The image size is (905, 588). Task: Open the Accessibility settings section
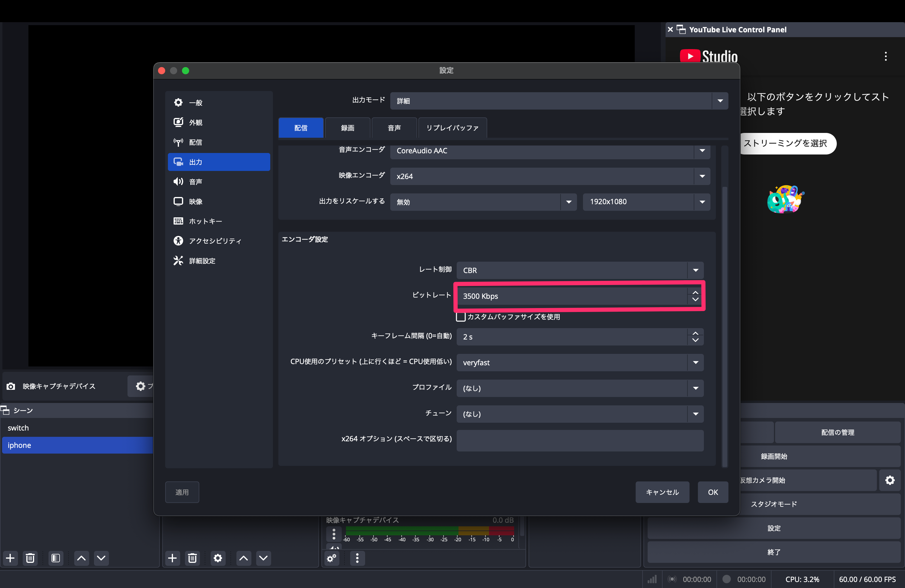215,241
